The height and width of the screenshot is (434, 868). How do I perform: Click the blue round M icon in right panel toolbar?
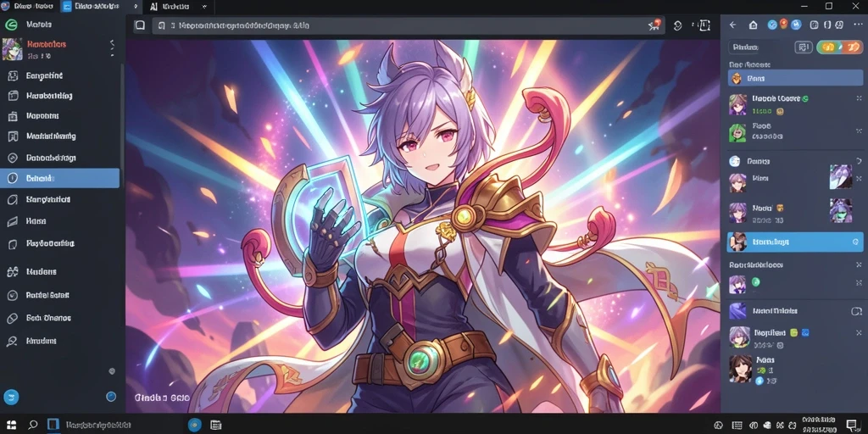tap(796, 25)
